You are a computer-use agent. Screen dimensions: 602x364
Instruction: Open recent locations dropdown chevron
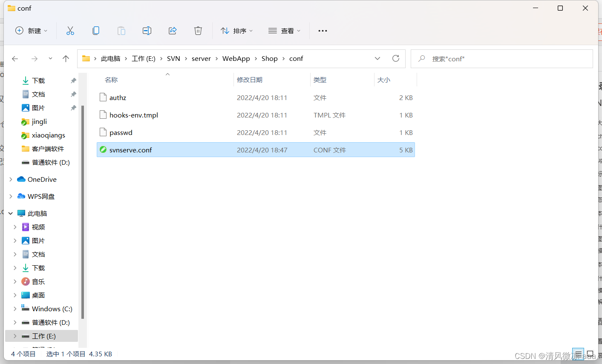pos(50,59)
